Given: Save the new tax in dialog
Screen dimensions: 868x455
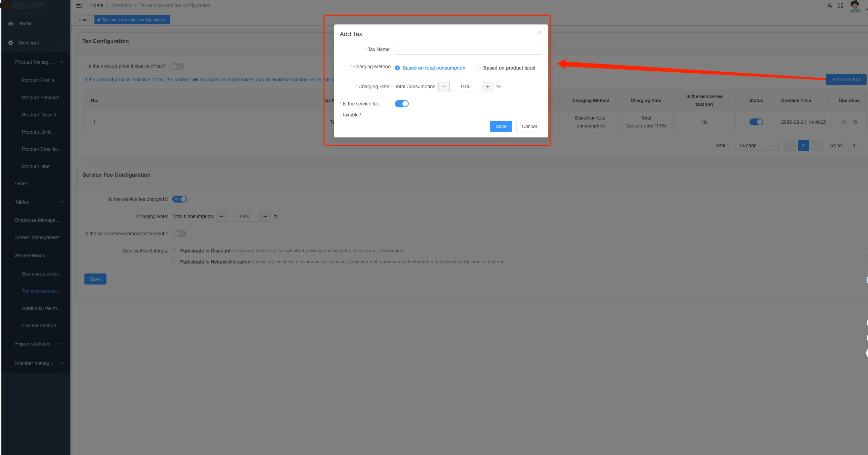Looking at the screenshot, I should coord(501,126).
